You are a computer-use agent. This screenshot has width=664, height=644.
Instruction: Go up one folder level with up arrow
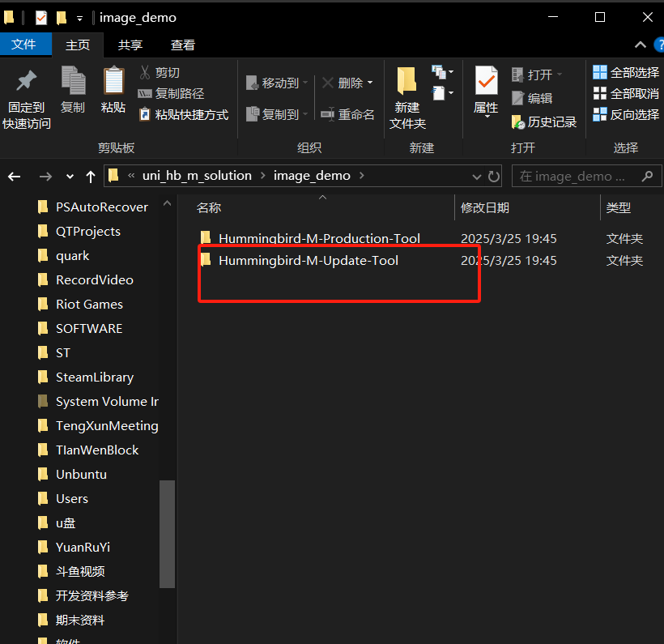[91, 176]
